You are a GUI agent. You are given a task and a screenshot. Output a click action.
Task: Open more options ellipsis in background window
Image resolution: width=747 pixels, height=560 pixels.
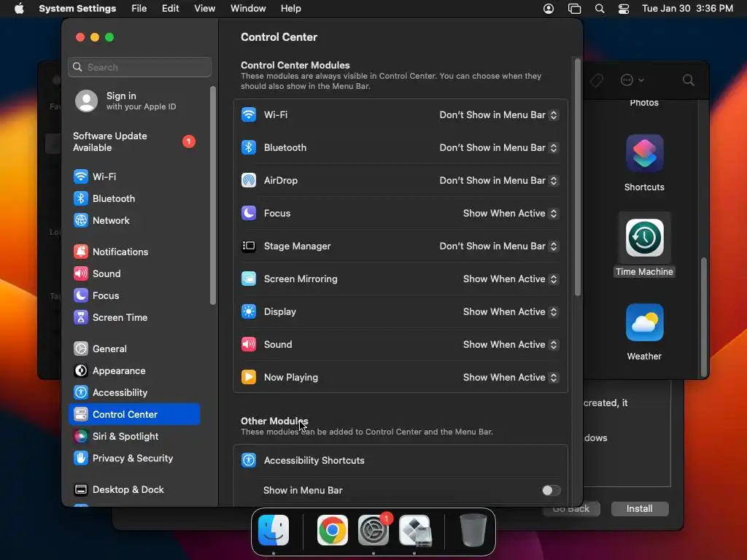(x=632, y=80)
